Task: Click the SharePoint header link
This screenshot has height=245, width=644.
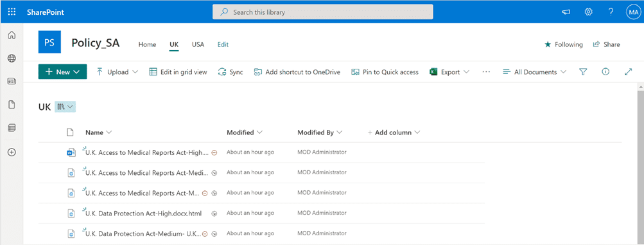Action: point(45,12)
